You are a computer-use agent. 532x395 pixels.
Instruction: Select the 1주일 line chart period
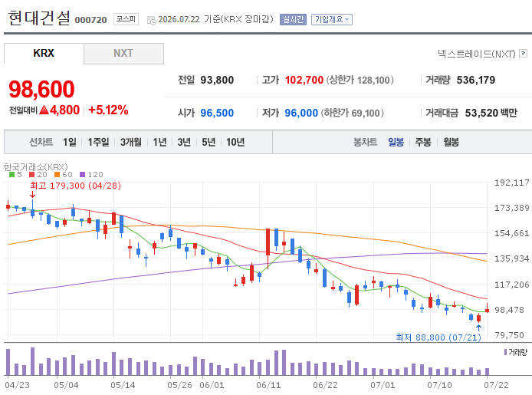[x=98, y=142]
